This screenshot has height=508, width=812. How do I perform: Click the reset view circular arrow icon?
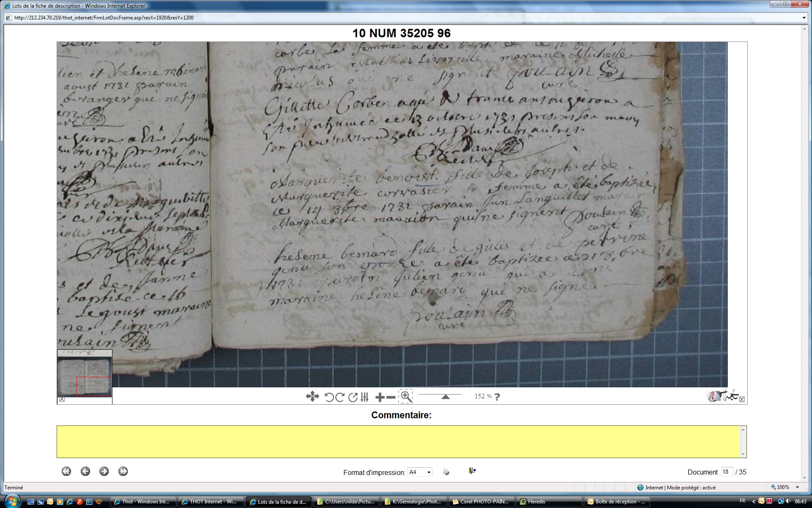pos(353,397)
